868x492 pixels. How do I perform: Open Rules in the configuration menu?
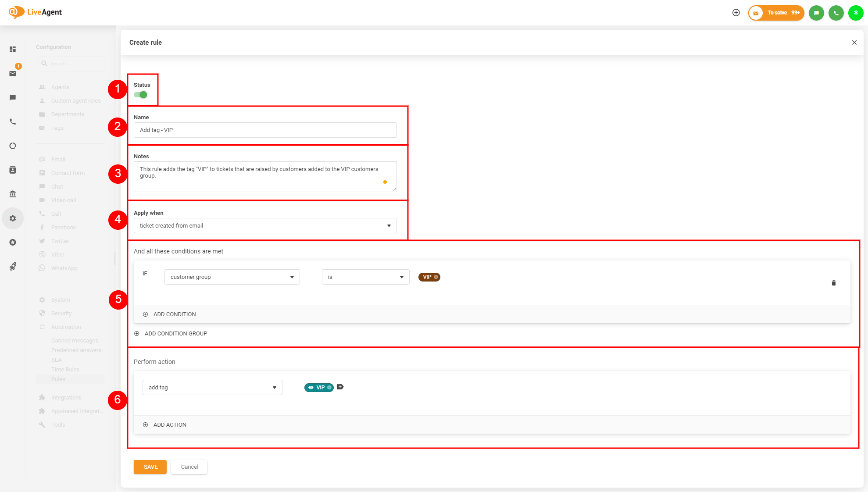click(x=58, y=379)
